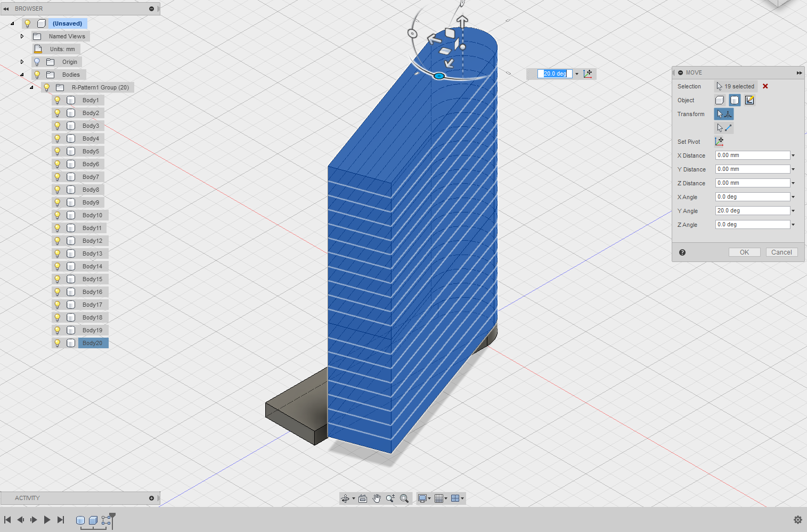Select Body3 in the browser tree
Viewport: 807px width, 532px height.
click(x=91, y=126)
